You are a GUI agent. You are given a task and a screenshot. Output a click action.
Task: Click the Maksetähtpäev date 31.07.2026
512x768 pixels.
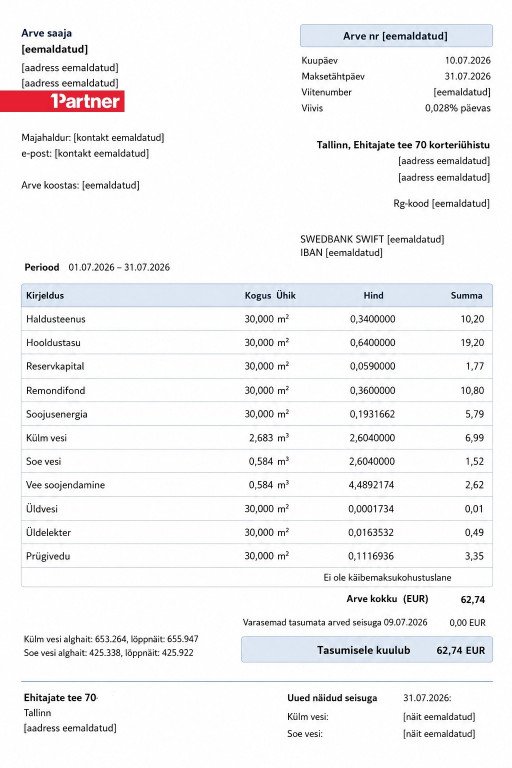(467, 76)
